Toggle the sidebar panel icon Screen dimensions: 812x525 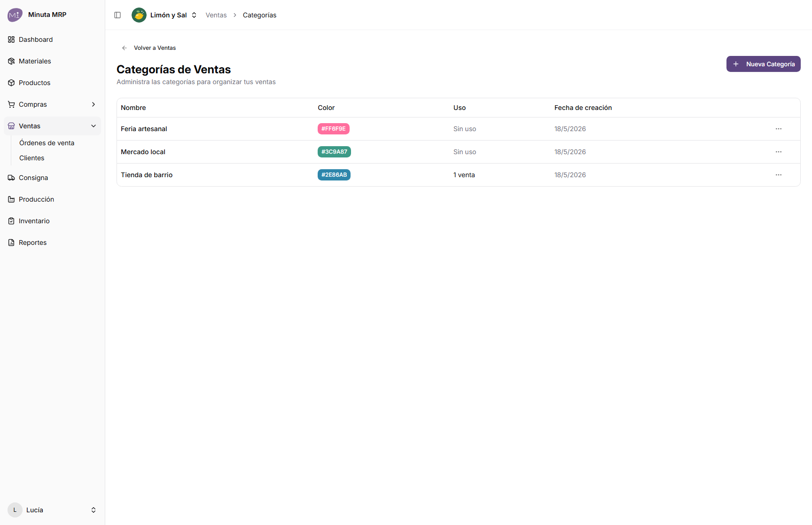tap(117, 15)
